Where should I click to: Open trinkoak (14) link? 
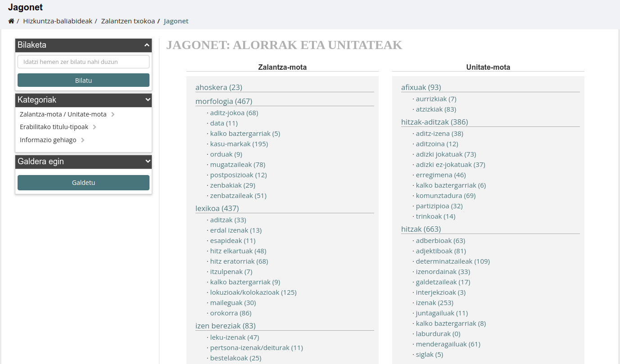tap(436, 216)
